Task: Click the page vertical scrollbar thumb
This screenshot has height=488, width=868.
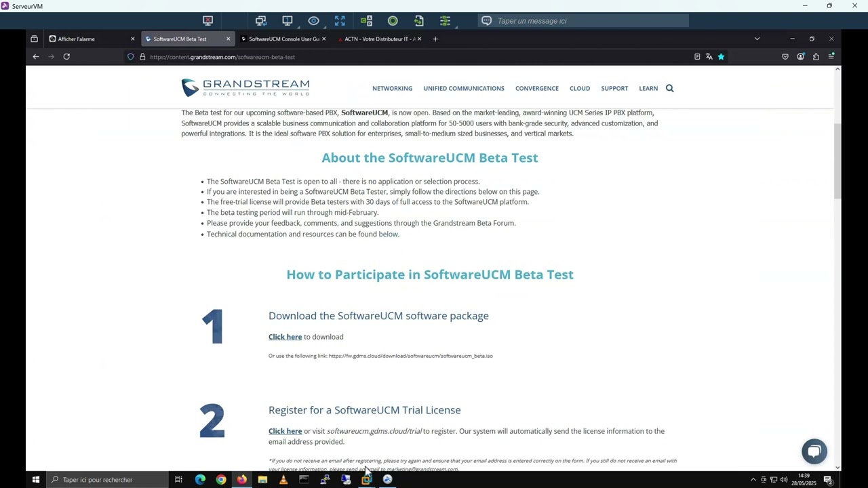Action: coord(837,161)
